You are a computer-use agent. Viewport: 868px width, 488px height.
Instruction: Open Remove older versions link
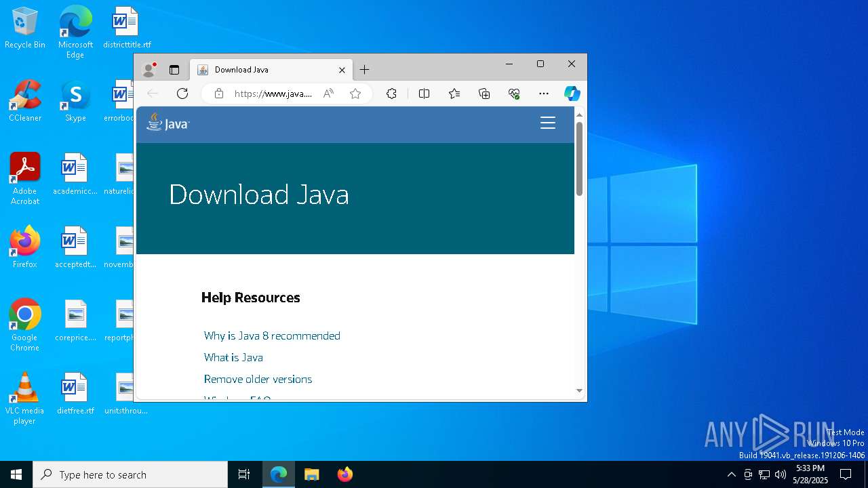click(x=258, y=379)
